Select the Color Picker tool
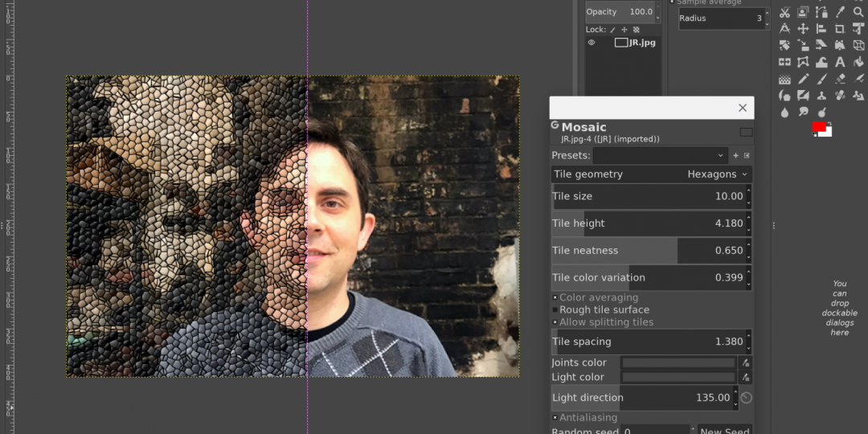This screenshot has height=434, width=868. (841, 11)
